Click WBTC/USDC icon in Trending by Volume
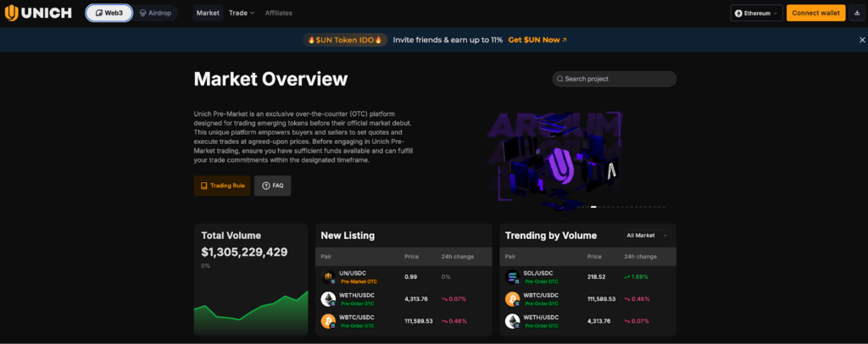This screenshot has height=344, width=868. [x=513, y=299]
